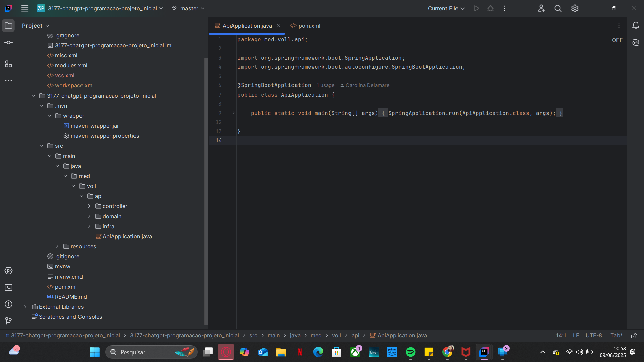
Task: Open editor tabs options menu
Action: pyautogui.click(x=619, y=26)
